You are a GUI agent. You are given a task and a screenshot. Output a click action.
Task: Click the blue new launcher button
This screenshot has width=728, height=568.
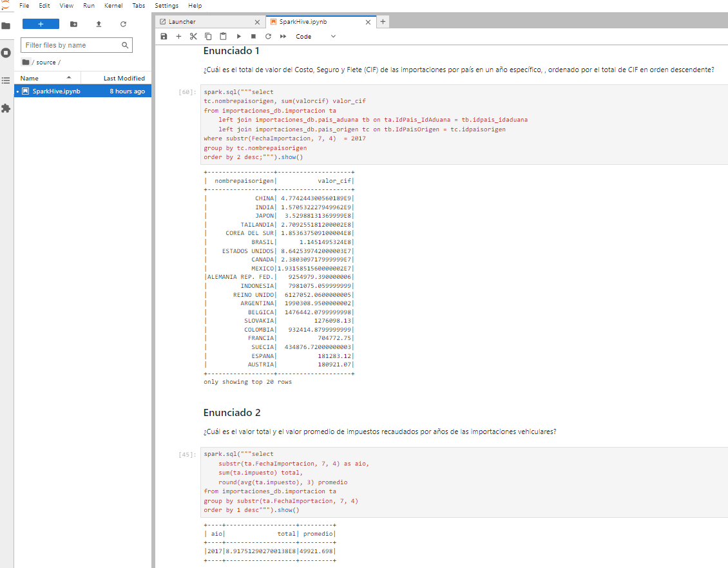coord(41,24)
